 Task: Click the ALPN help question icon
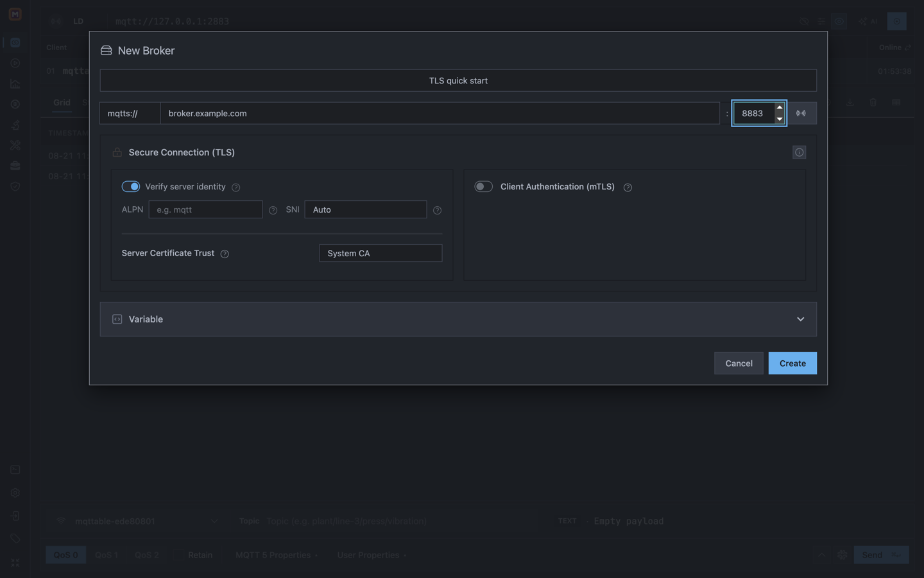click(273, 210)
